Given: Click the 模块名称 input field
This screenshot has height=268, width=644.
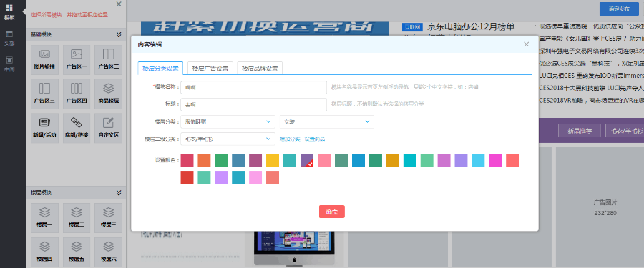Looking at the screenshot, I should pyautogui.click(x=253, y=87).
